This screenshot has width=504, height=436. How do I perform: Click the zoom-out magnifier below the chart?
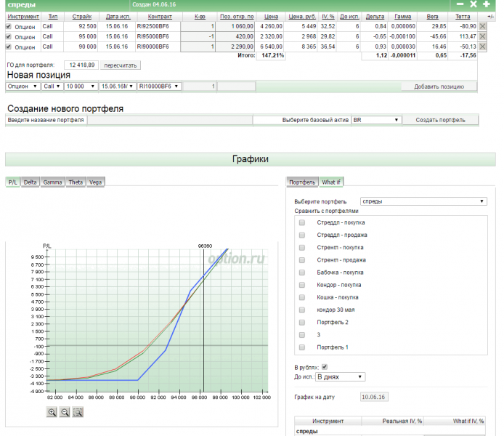pos(65,412)
